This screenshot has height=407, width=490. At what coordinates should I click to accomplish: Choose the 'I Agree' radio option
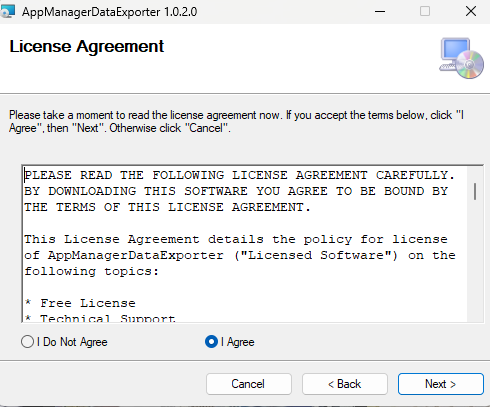[x=211, y=342]
